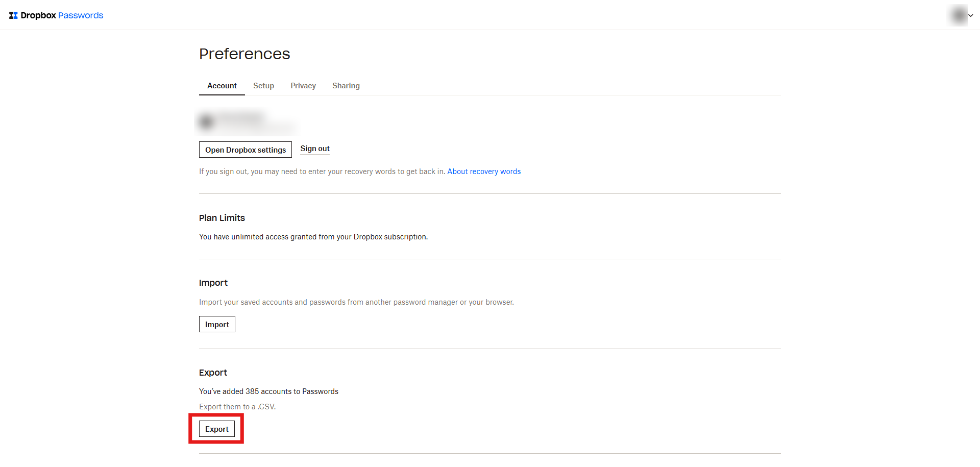Click the blurred profile picture under Account
The width and height of the screenshot is (980, 467).
pyautogui.click(x=207, y=122)
